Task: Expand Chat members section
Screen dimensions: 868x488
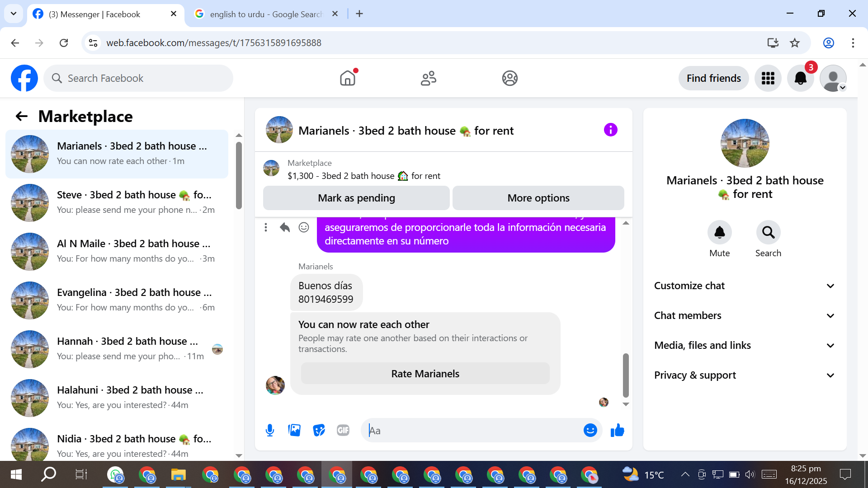Action: coord(744,316)
